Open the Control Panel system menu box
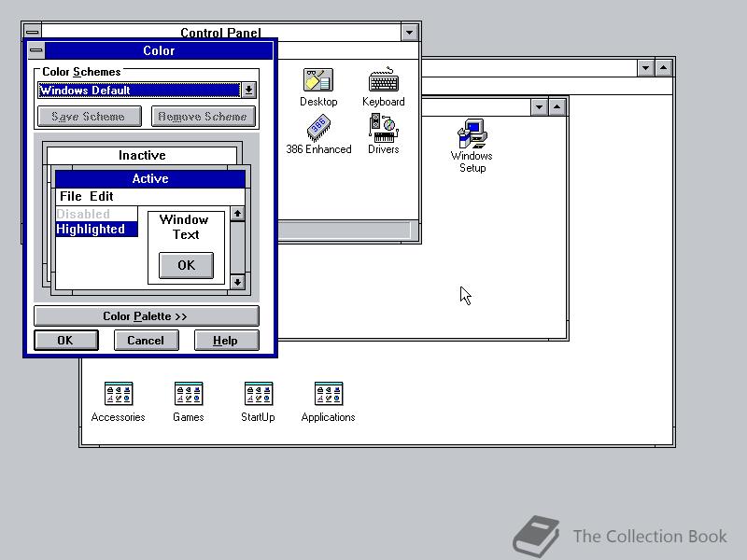 point(33,32)
